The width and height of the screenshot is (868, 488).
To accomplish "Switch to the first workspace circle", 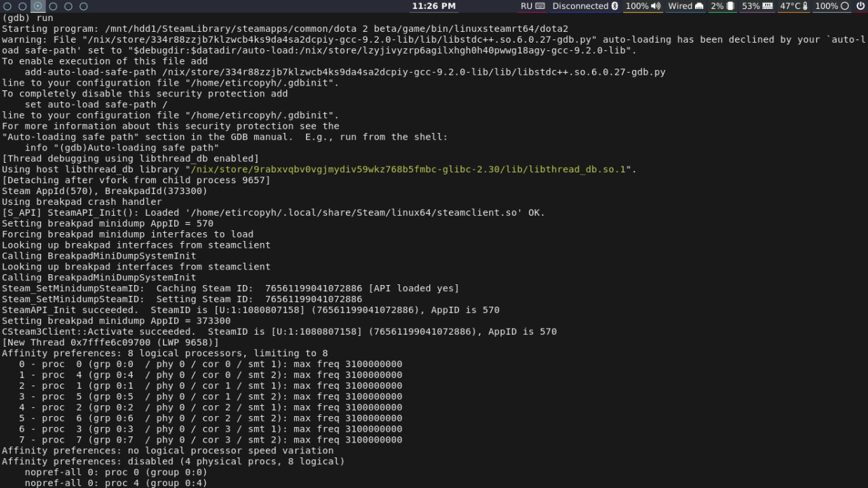I will pos(7,6).
